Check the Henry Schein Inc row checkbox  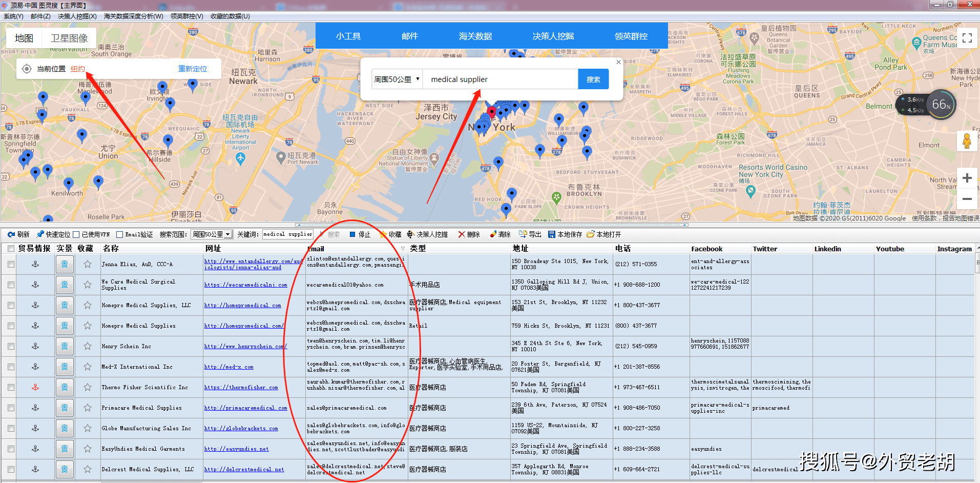(11, 346)
